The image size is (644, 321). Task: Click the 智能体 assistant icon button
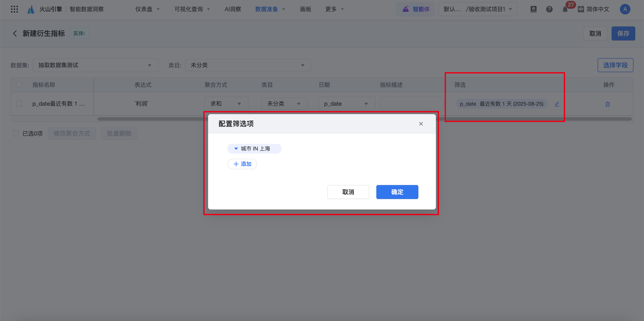coord(416,9)
